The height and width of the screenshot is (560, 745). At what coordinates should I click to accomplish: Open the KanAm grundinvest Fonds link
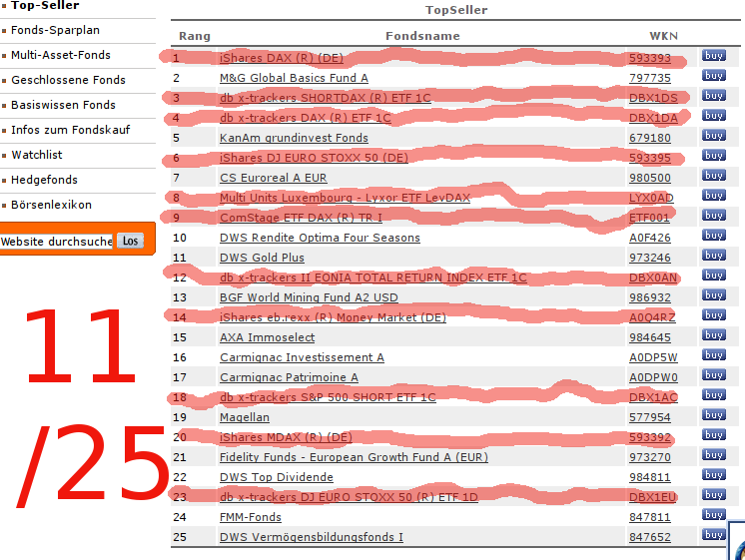(294, 138)
